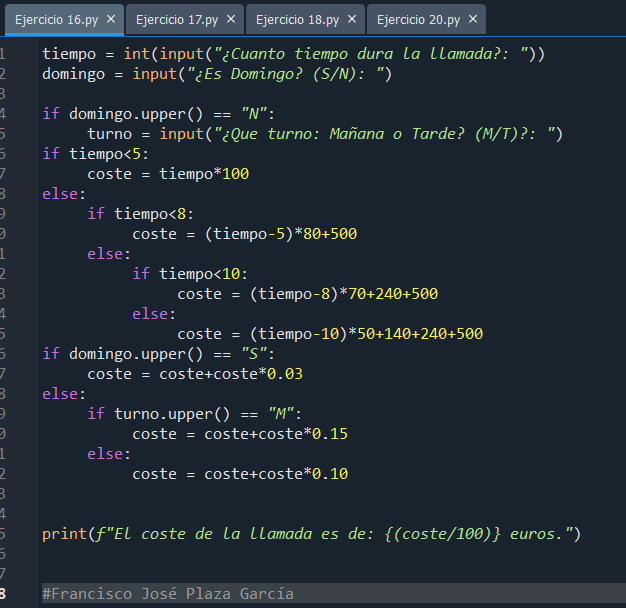Select the Ejercicio 20.py tab
Viewport: 626px width, 608px height.
[x=418, y=19]
